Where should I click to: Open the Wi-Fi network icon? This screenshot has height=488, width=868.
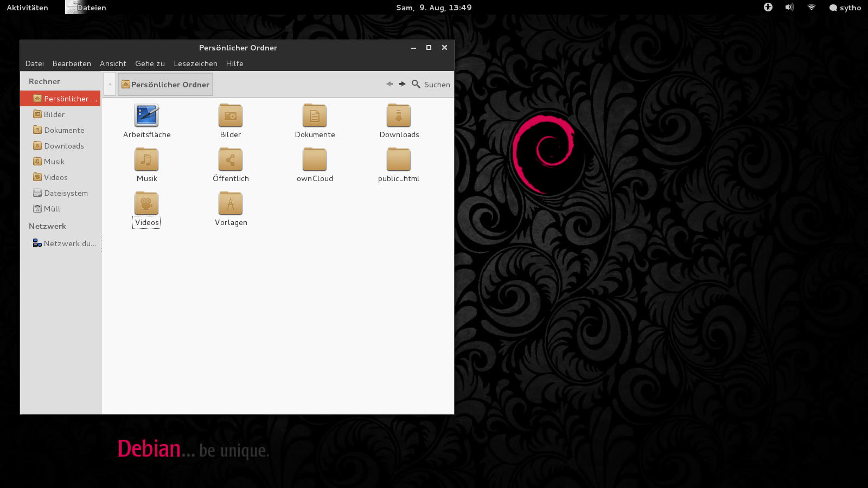tap(812, 7)
